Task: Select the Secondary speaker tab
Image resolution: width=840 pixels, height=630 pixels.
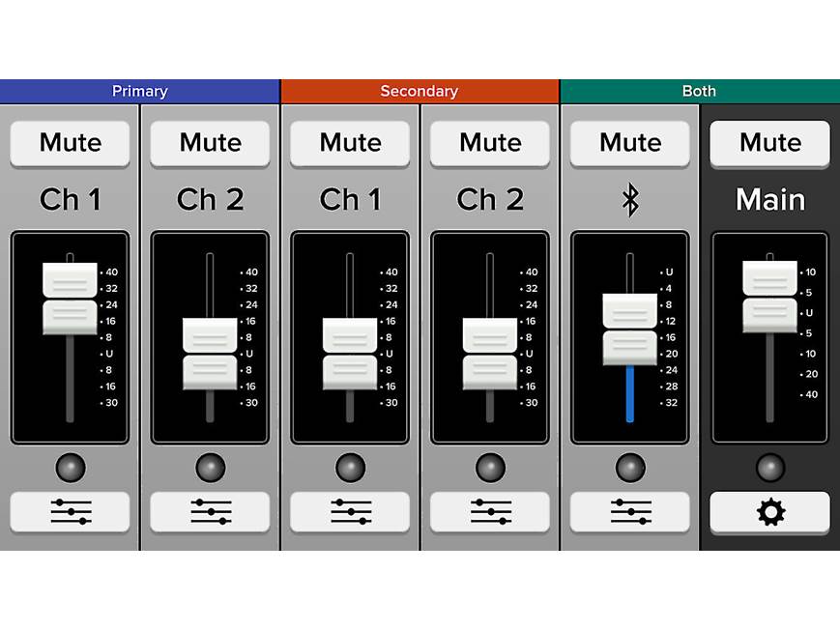Action: click(420, 91)
